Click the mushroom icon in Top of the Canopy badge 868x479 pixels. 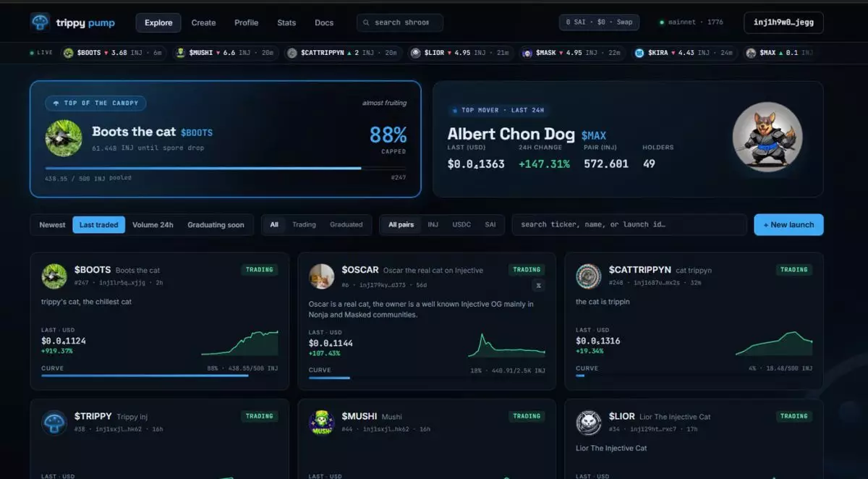pos(56,103)
